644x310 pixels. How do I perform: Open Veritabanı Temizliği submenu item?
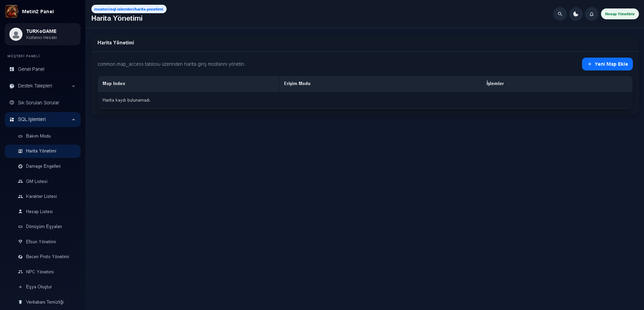43,302
